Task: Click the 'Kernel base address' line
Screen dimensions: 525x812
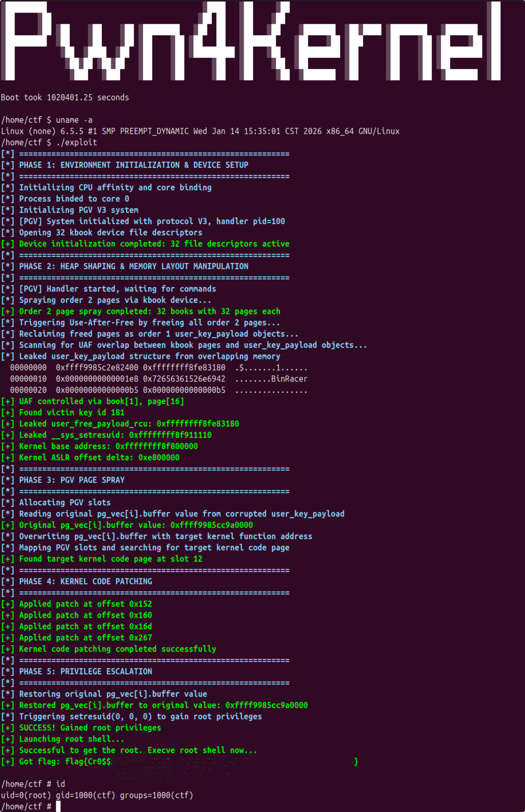Action: click(x=108, y=446)
